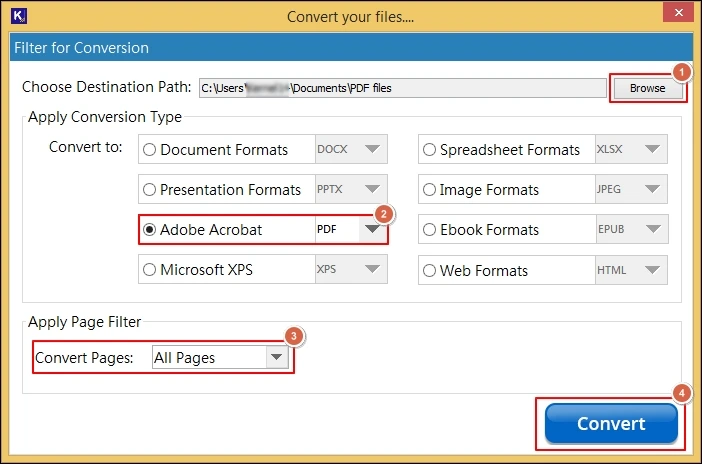The width and height of the screenshot is (702, 464).
Task: Click the Convert to label
Action: tap(86, 147)
